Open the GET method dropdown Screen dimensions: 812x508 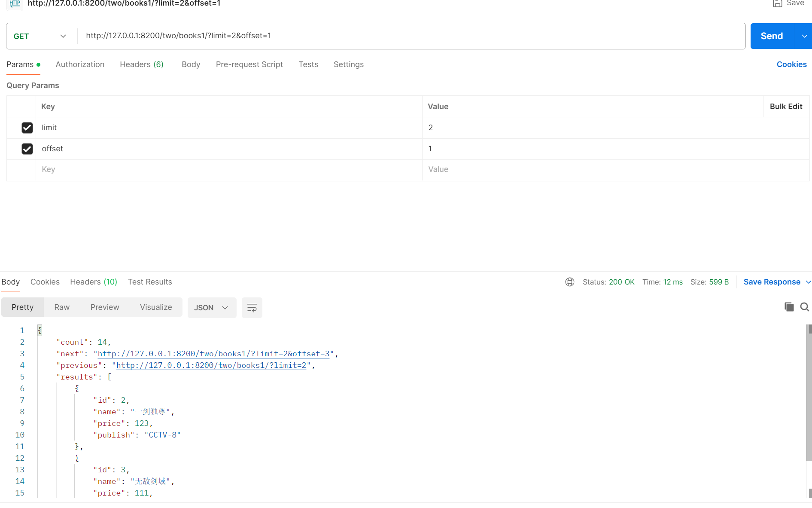[x=40, y=36]
